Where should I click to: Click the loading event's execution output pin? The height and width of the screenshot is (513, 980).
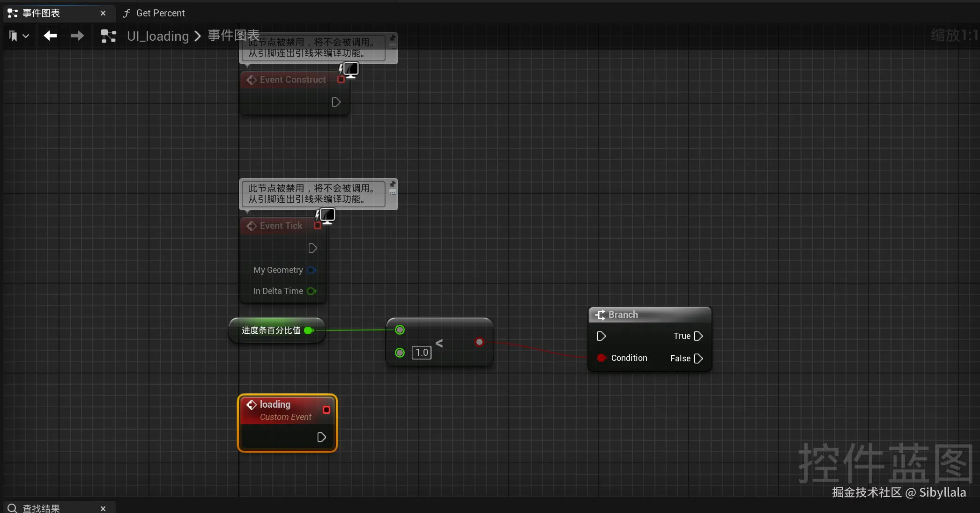pos(321,437)
